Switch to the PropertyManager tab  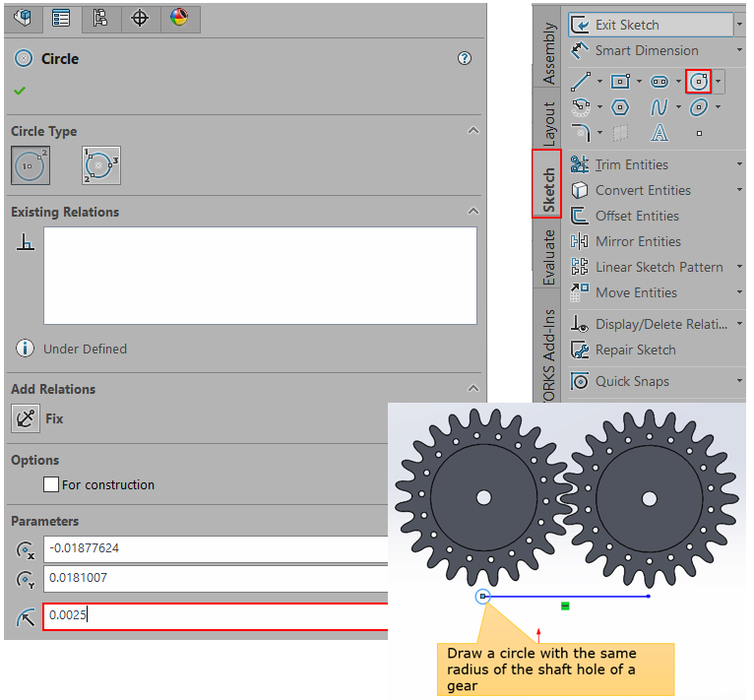(x=62, y=19)
